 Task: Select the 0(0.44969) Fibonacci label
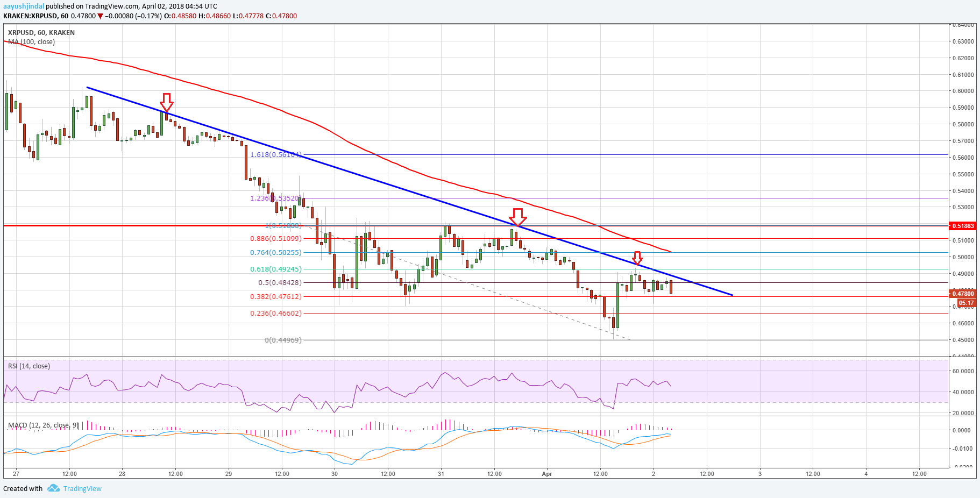[283, 340]
